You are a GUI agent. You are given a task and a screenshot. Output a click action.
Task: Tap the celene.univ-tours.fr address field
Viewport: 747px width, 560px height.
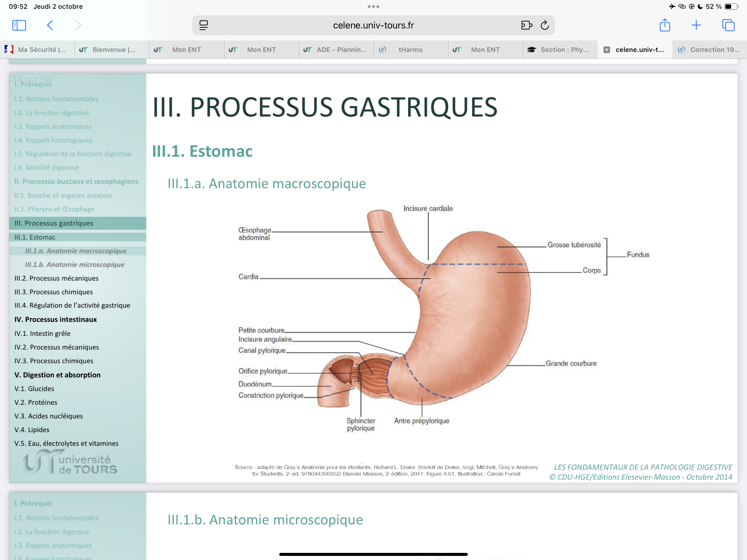373,25
